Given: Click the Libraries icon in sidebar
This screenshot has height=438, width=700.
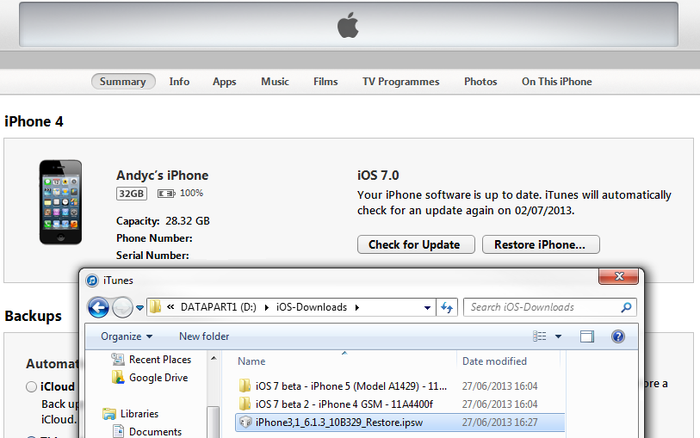Looking at the screenshot, I should click(x=109, y=414).
